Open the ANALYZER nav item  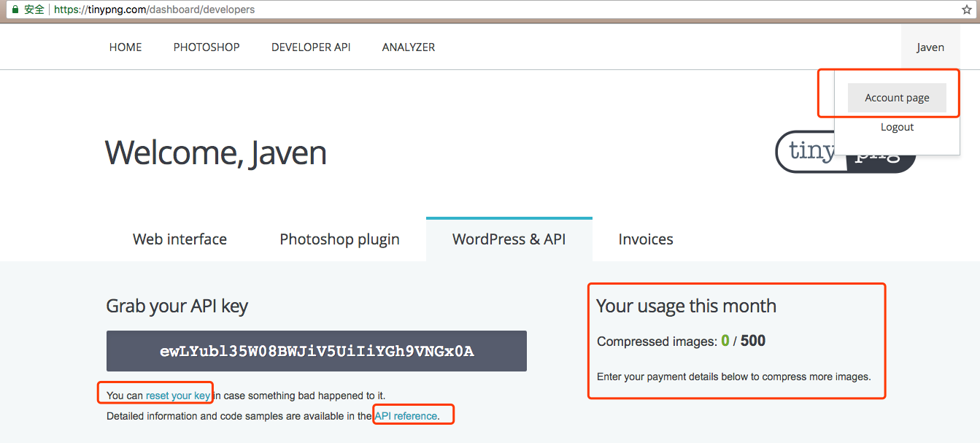(409, 47)
